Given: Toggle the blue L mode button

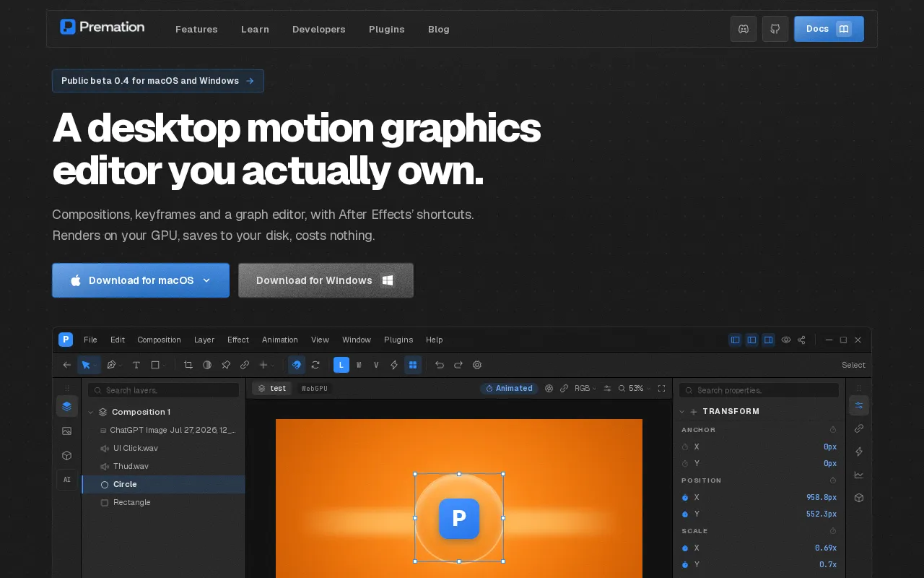Looking at the screenshot, I should (341, 365).
